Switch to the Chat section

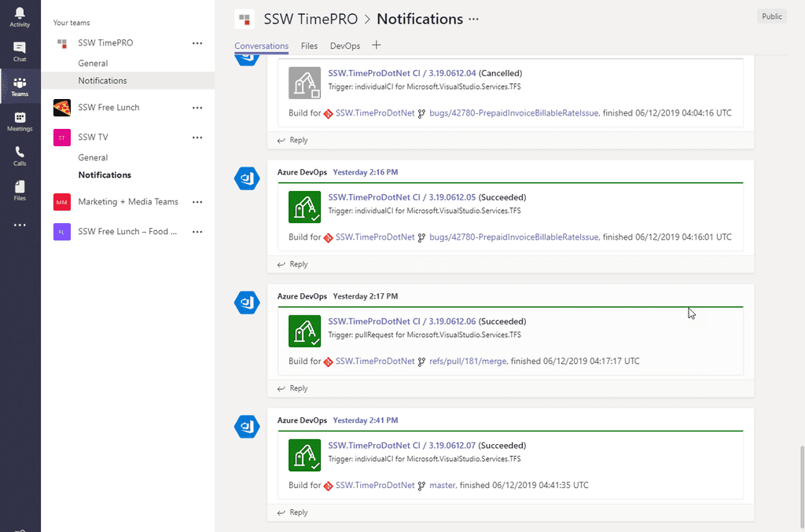[20, 53]
